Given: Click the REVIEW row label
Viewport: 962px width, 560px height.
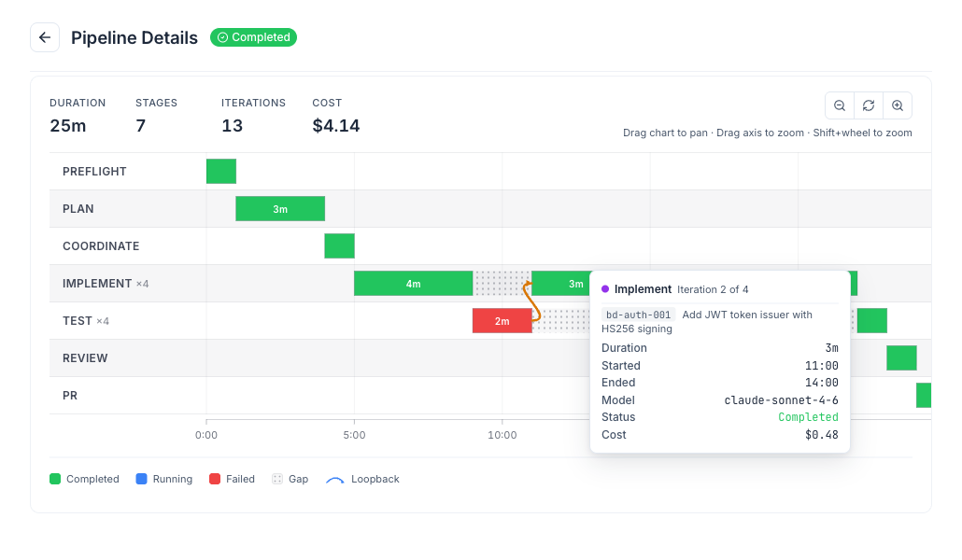Looking at the screenshot, I should tap(85, 358).
